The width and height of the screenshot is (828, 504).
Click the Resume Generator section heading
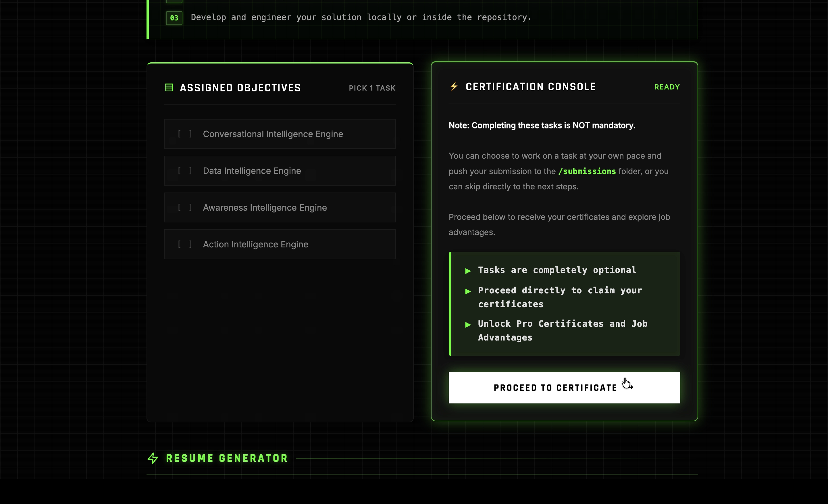227,458
